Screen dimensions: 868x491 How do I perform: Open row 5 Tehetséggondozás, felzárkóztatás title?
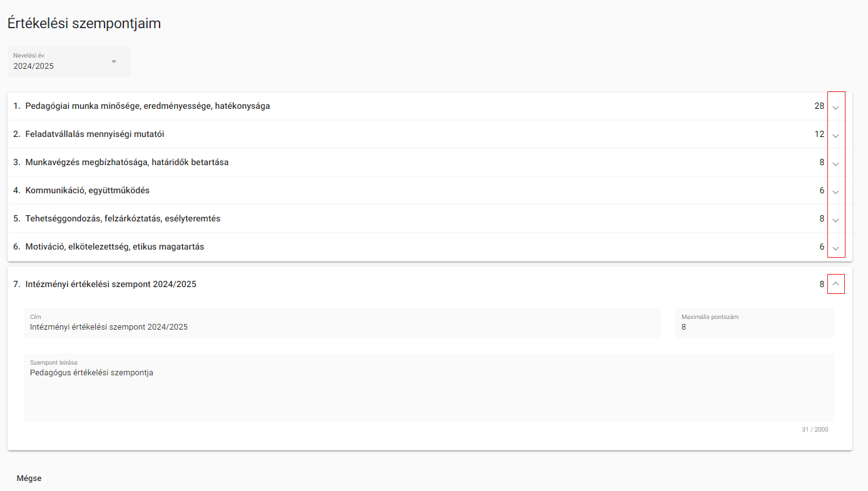click(x=123, y=219)
